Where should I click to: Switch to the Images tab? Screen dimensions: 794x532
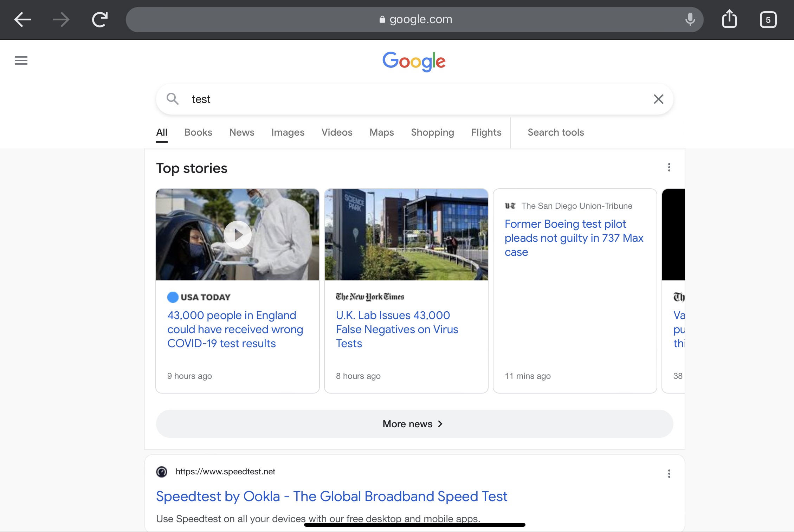point(288,132)
